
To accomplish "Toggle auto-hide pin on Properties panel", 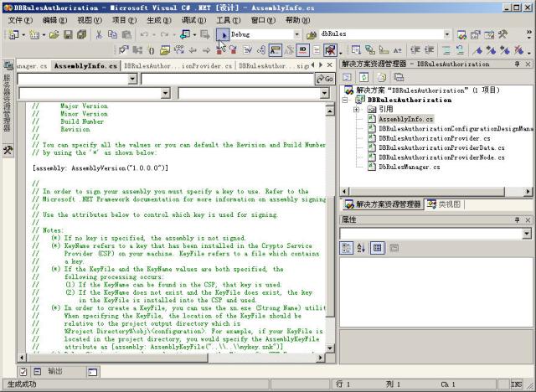I will [518, 219].
